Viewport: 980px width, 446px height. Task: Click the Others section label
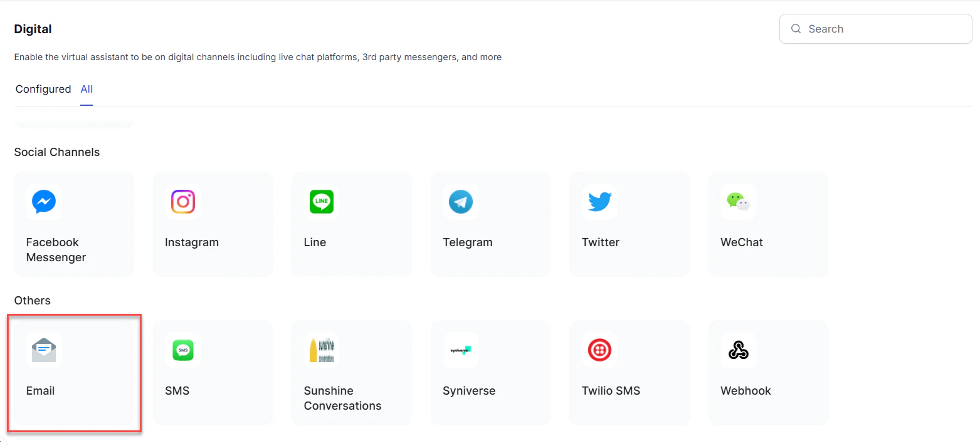[x=32, y=300]
